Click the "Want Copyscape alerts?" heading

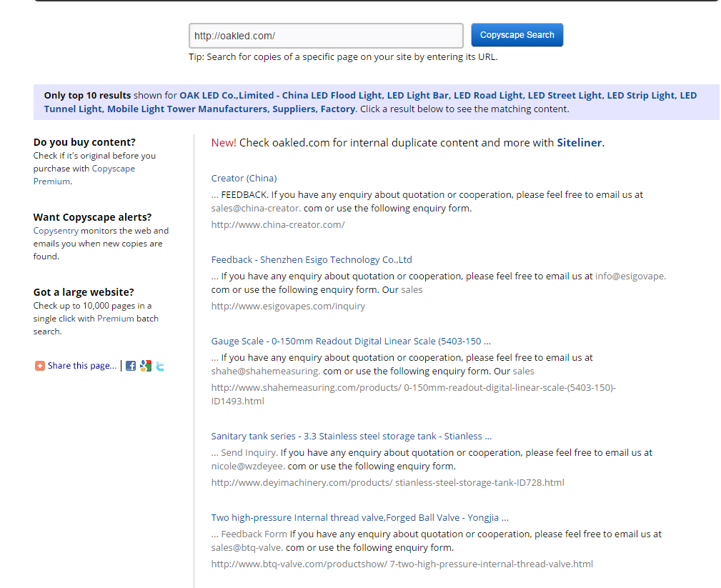click(92, 217)
